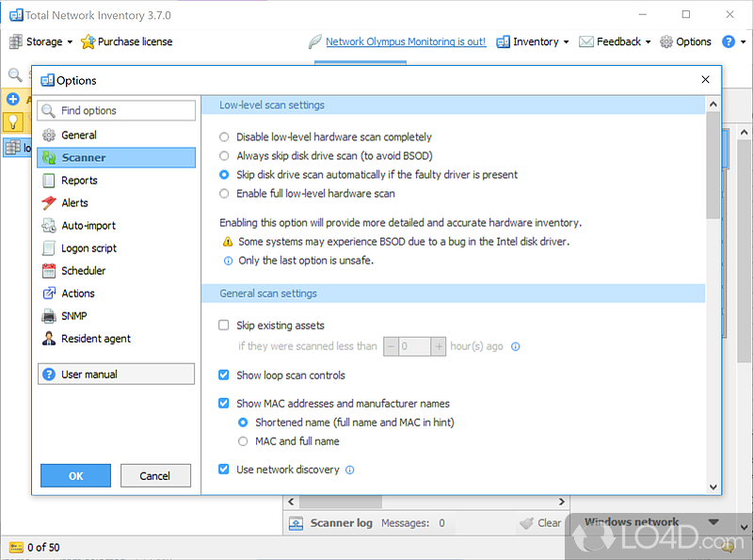Click plus button of hours stepper

tap(439, 346)
